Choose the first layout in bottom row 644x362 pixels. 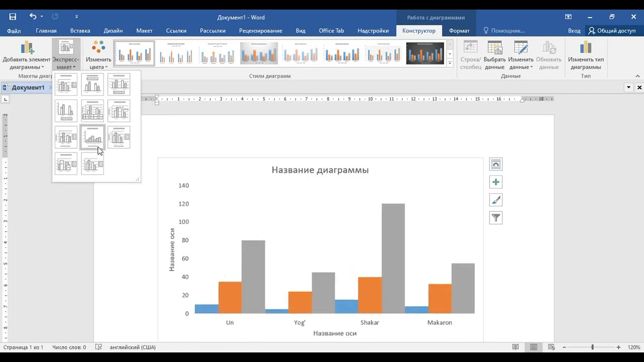(x=66, y=163)
